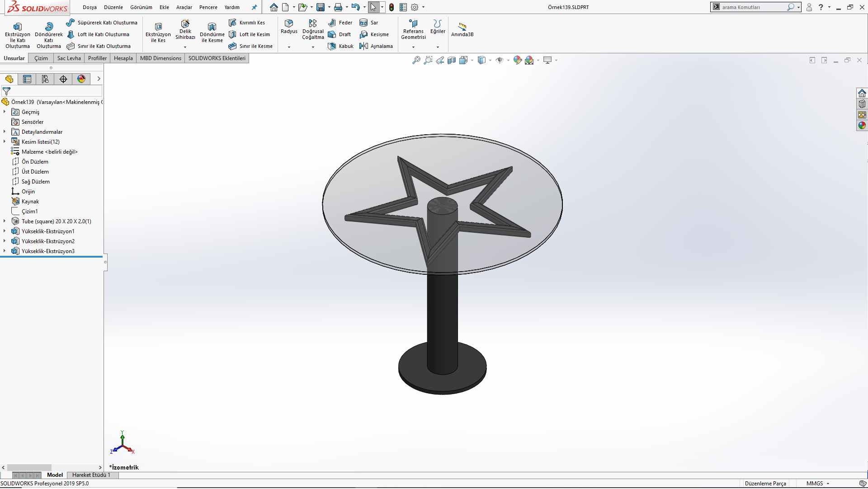Open FeatureManager design tree tab
This screenshot has width=868, height=489.
click(9, 79)
